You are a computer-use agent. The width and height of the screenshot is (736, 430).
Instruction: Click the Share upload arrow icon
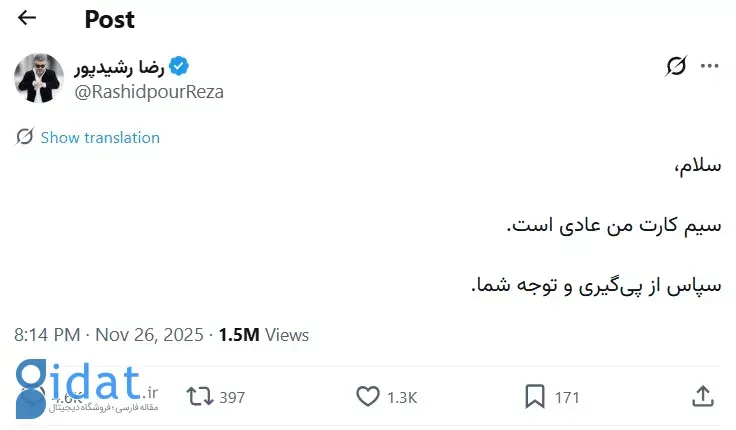702,396
